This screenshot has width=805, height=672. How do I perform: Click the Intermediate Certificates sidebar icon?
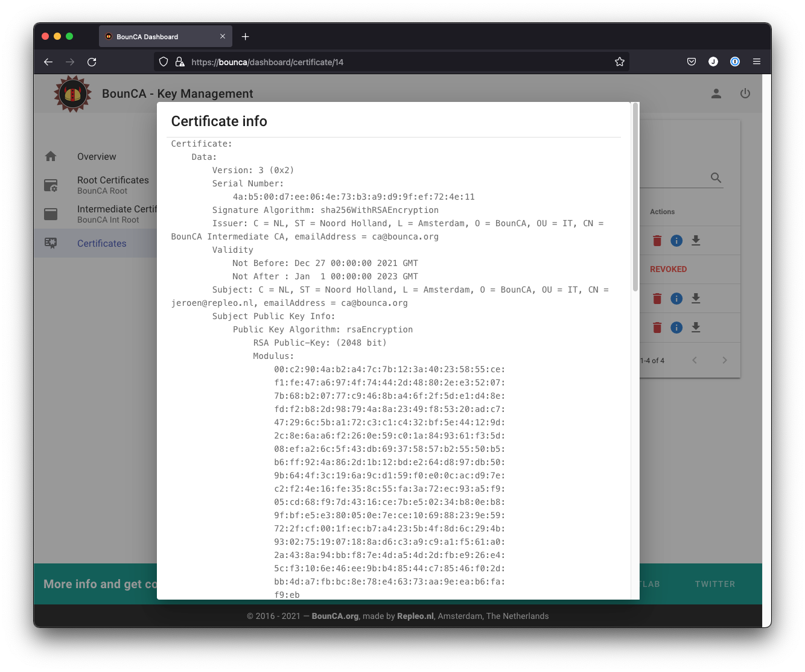coord(51,214)
